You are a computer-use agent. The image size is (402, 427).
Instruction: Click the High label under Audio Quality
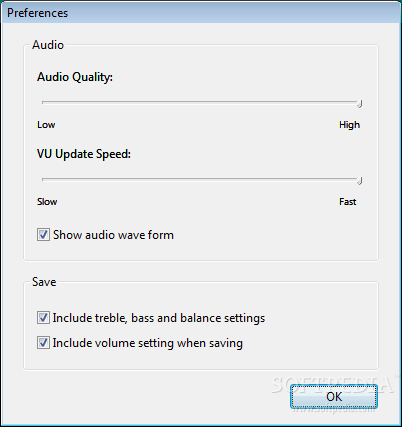[x=349, y=125]
